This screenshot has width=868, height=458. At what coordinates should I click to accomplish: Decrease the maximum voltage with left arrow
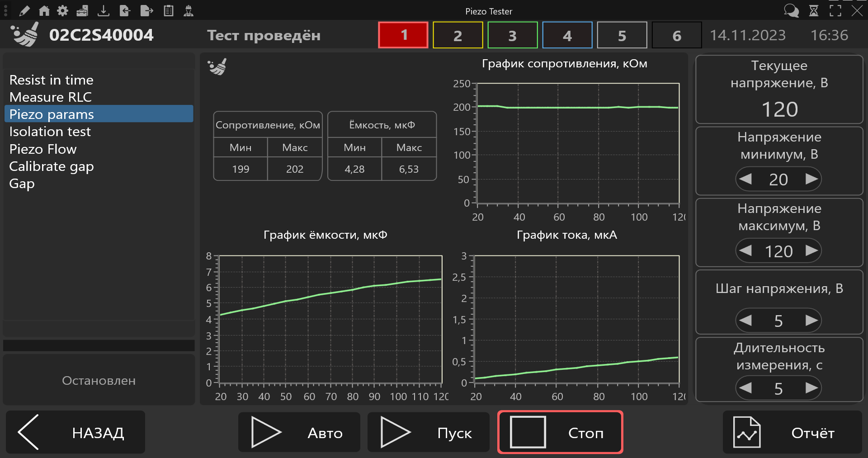[x=745, y=250]
